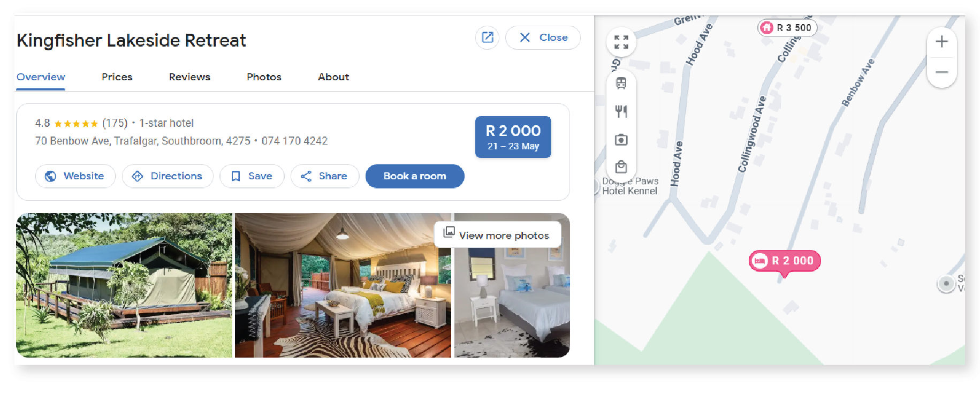The height and width of the screenshot is (394, 980).
Task: Open the hotel Website link
Action: [x=75, y=176]
